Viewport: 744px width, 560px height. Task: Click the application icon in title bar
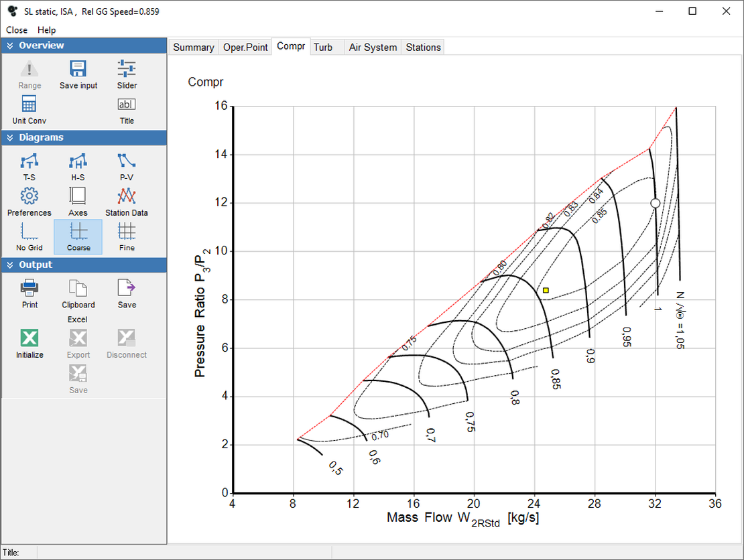[x=12, y=11]
